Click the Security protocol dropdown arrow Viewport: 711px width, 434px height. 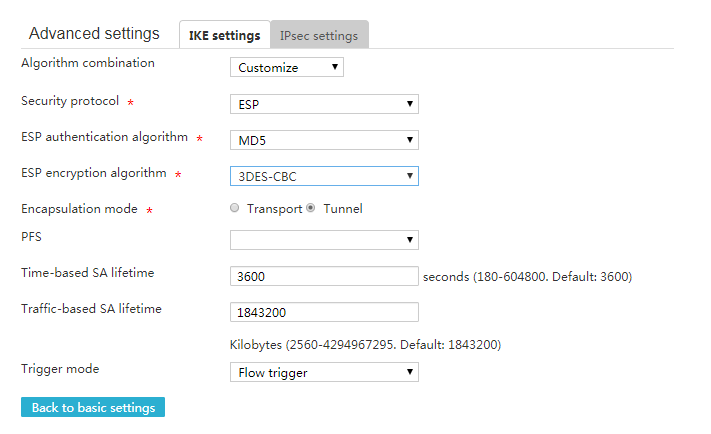click(410, 103)
